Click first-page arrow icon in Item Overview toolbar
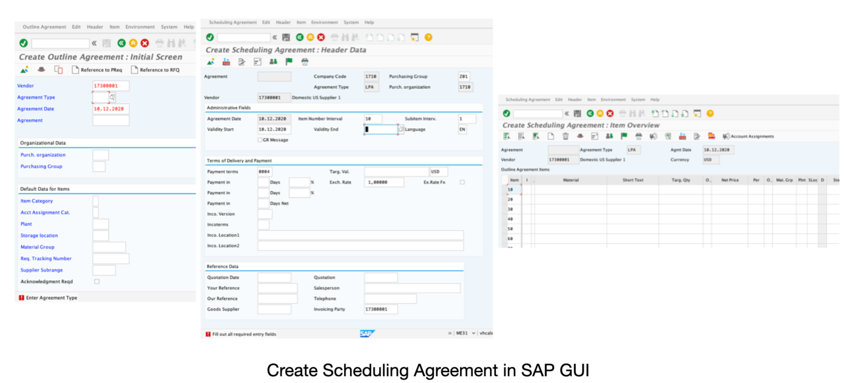Viewport: 868px width, 383px height. [655, 113]
